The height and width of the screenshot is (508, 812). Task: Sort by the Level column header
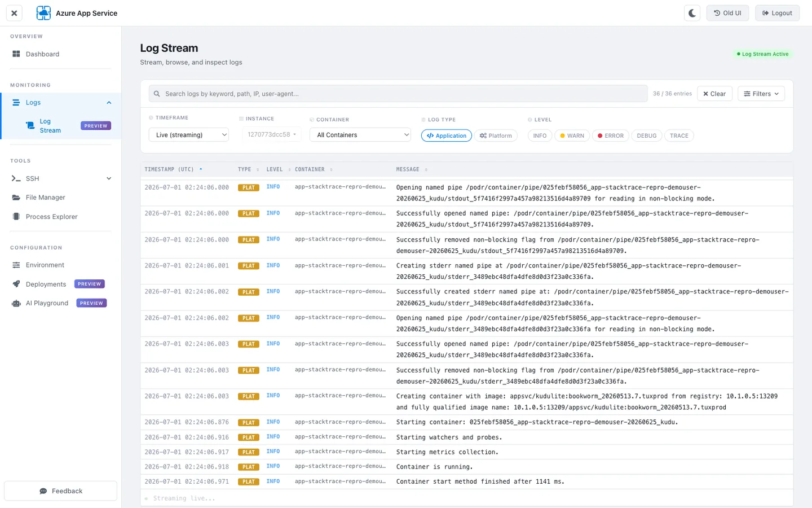click(x=279, y=169)
